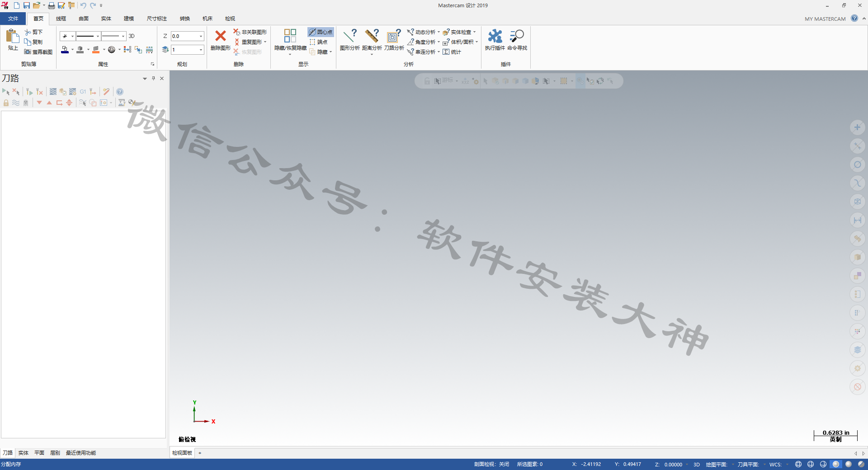Open point style dropdown
This screenshot has height=470, width=868.
coord(72,36)
